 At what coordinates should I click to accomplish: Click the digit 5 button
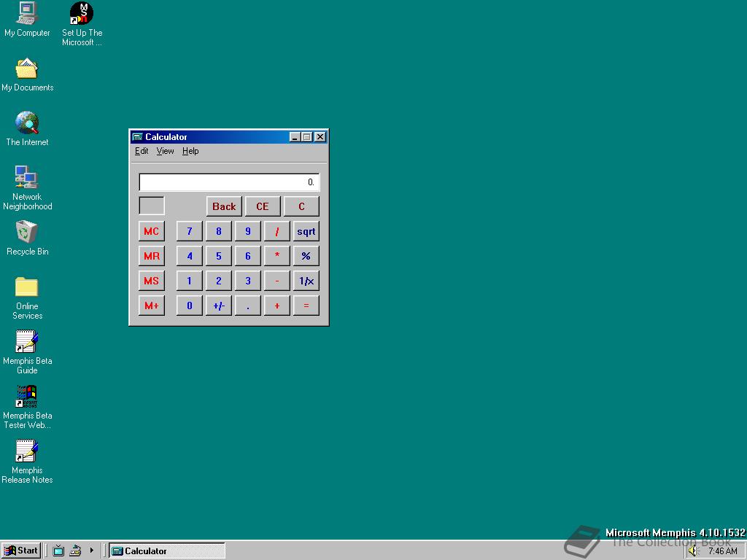pos(219,256)
